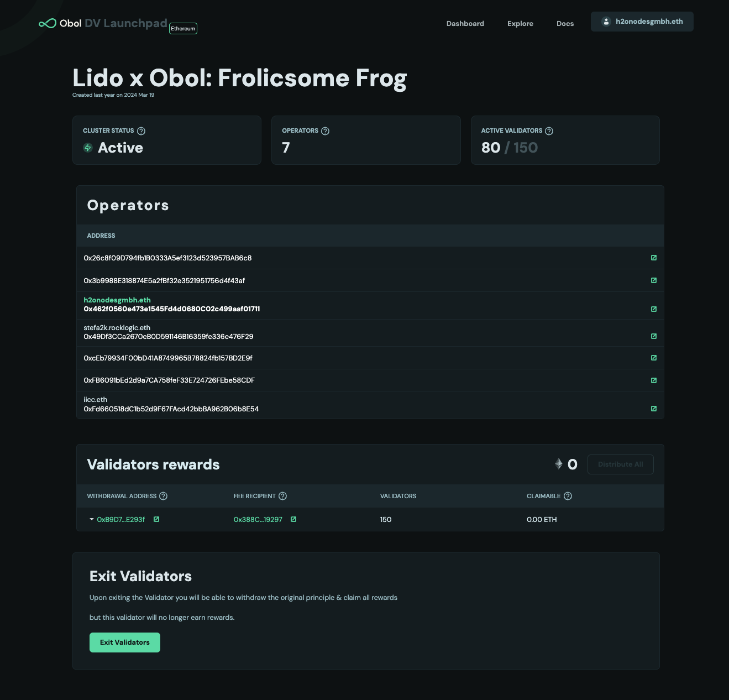Open Explore in top navigation
Screen dimensions: 729x700
click(520, 23)
